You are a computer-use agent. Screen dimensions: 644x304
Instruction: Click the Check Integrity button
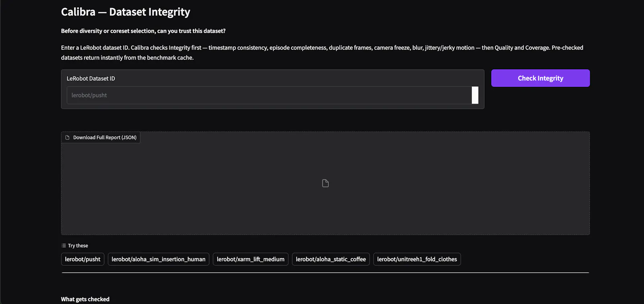pyautogui.click(x=540, y=78)
